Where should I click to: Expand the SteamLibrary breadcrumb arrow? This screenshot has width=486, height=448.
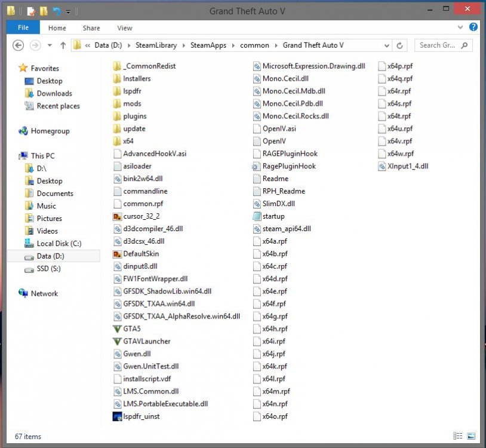183,45
